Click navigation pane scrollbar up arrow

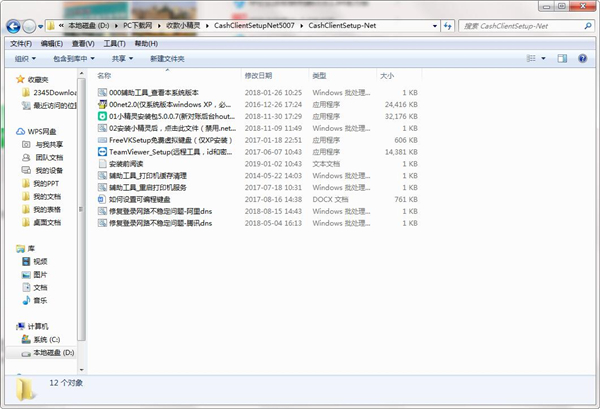(82, 73)
